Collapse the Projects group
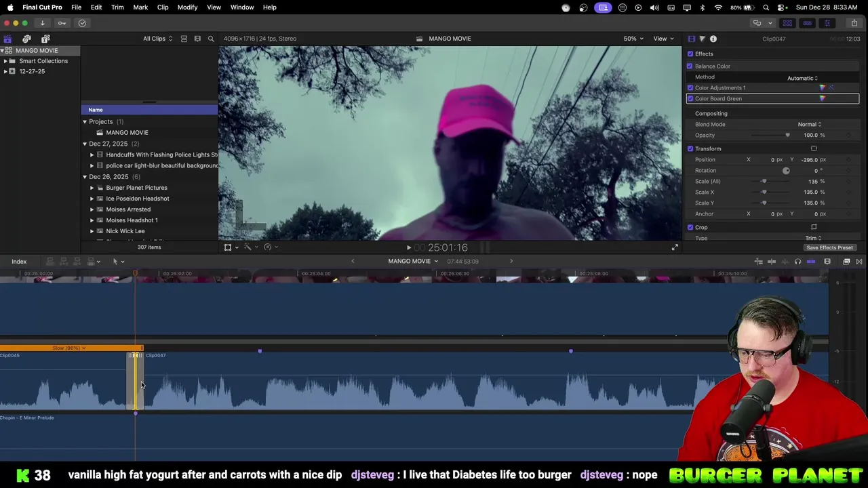This screenshot has width=868, height=488. pos(85,122)
